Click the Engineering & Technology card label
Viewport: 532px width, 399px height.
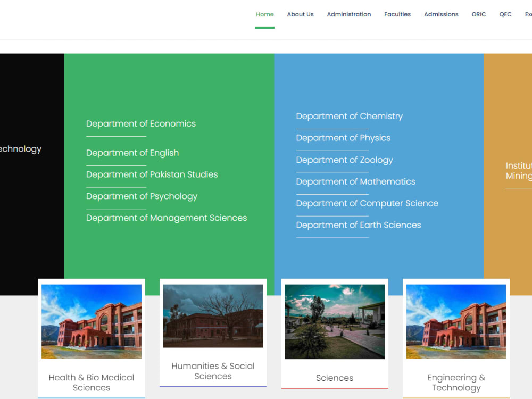click(x=456, y=383)
